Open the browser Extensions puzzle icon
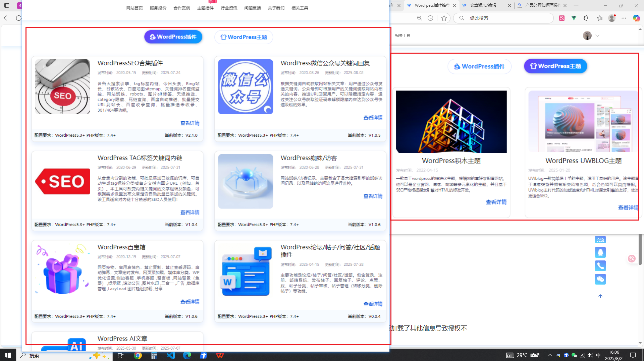This screenshot has width=644, height=361. (x=586, y=18)
